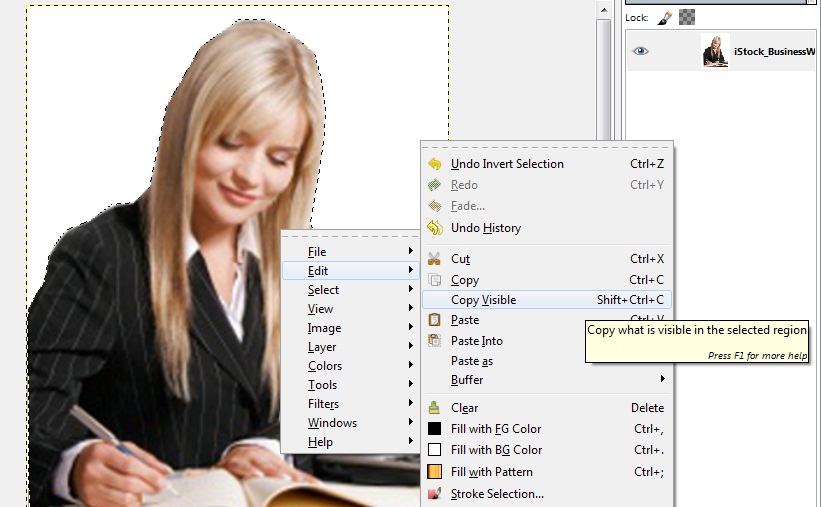Click the white BG color swatch
821x507 pixels.
434,449
